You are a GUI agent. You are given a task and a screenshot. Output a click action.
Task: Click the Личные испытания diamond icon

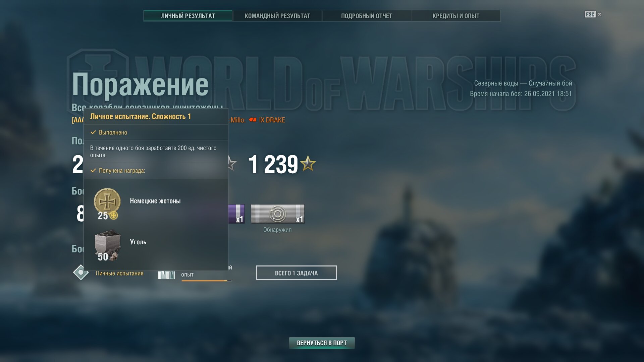pos(81,272)
